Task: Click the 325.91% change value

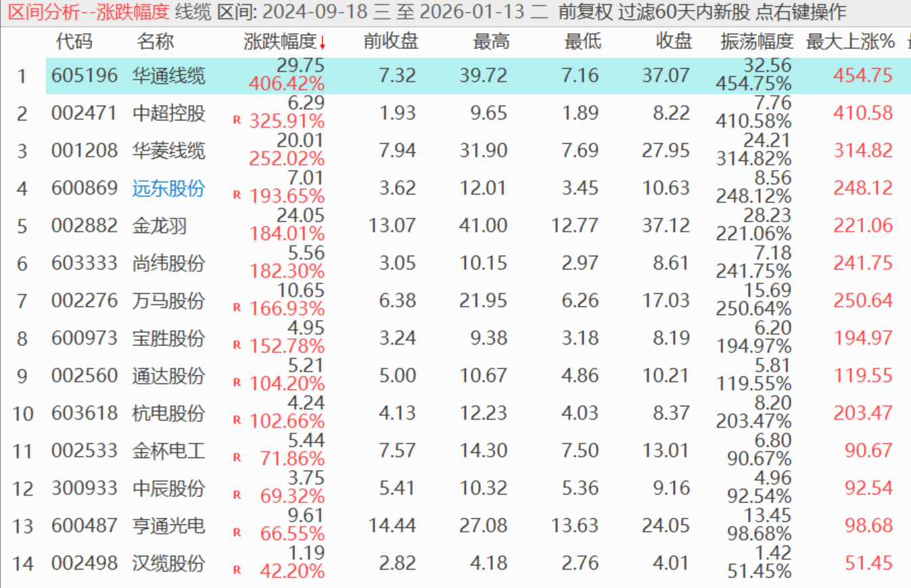Action: pos(287,122)
